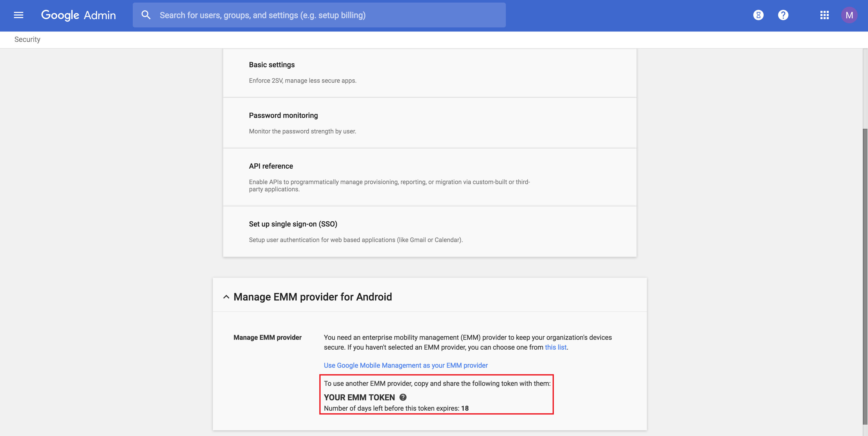The height and width of the screenshot is (436, 868).
Task: Click the 'this list' link
Action: 555,347
